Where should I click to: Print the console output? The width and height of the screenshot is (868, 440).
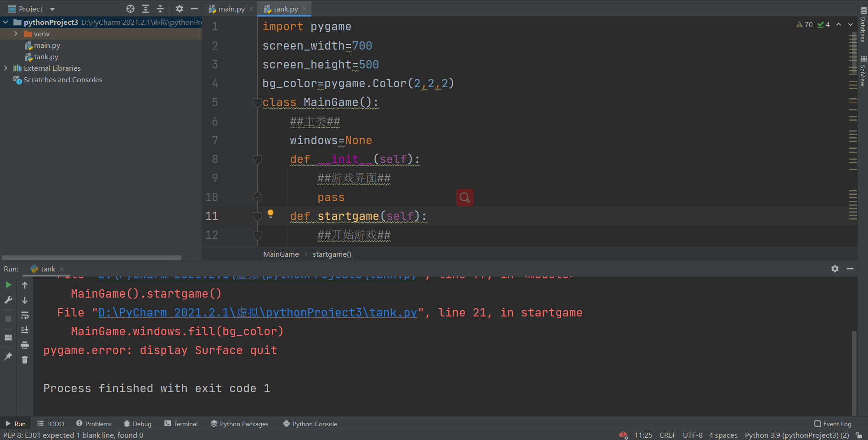point(25,345)
